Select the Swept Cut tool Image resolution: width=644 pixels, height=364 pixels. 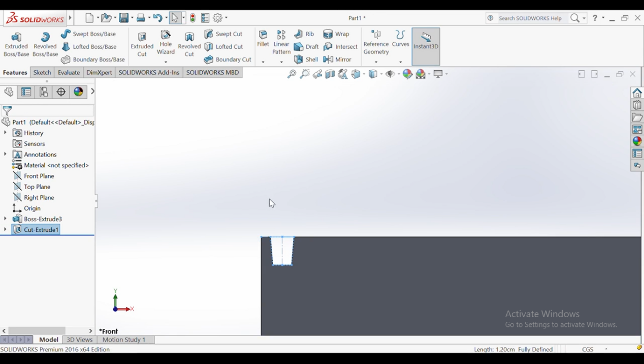[x=223, y=34]
